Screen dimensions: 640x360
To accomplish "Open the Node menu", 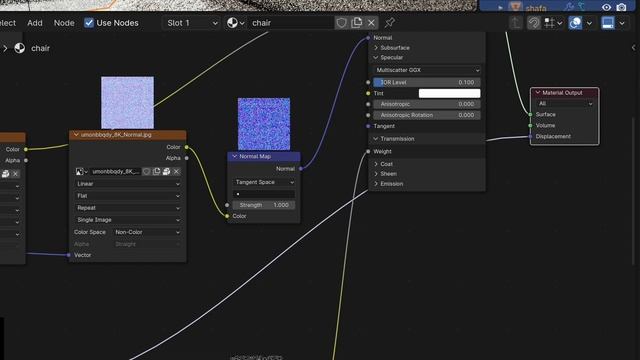I will tap(64, 23).
